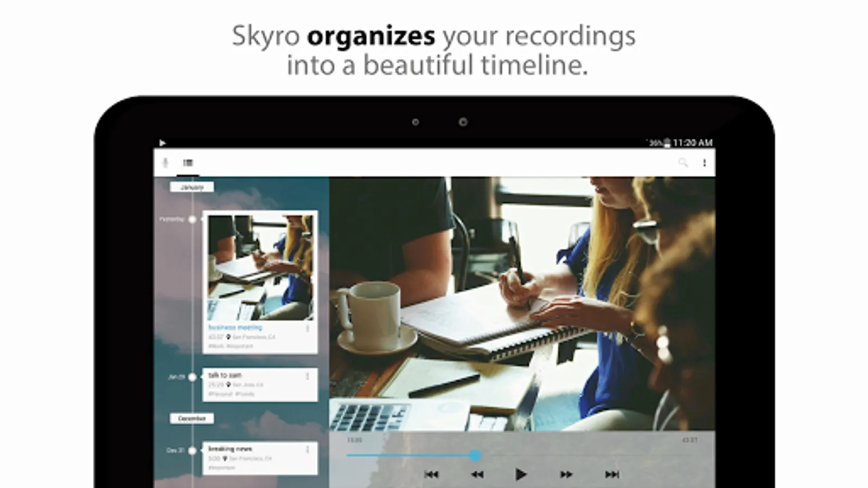This screenshot has width=868, height=488.
Task: Tap the 11:20 AM clock
Action: click(x=693, y=143)
